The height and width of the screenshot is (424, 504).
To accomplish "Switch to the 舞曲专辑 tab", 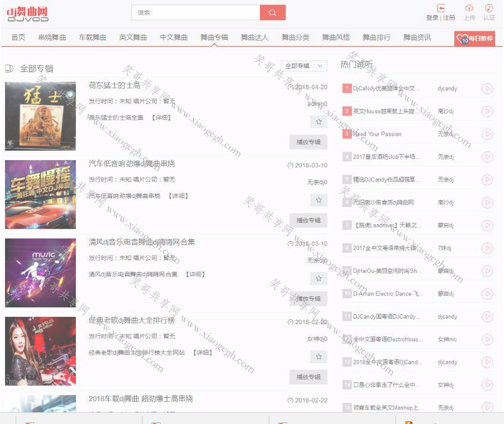I will (x=214, y=37).
